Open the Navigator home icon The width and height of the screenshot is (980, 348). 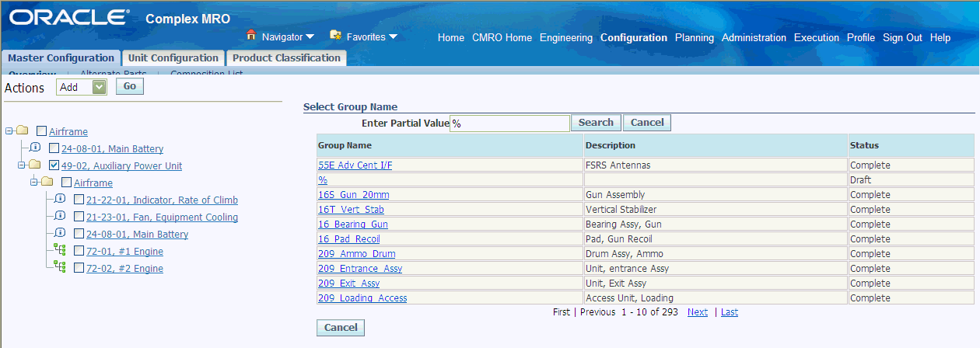click(x=251, y=36)
